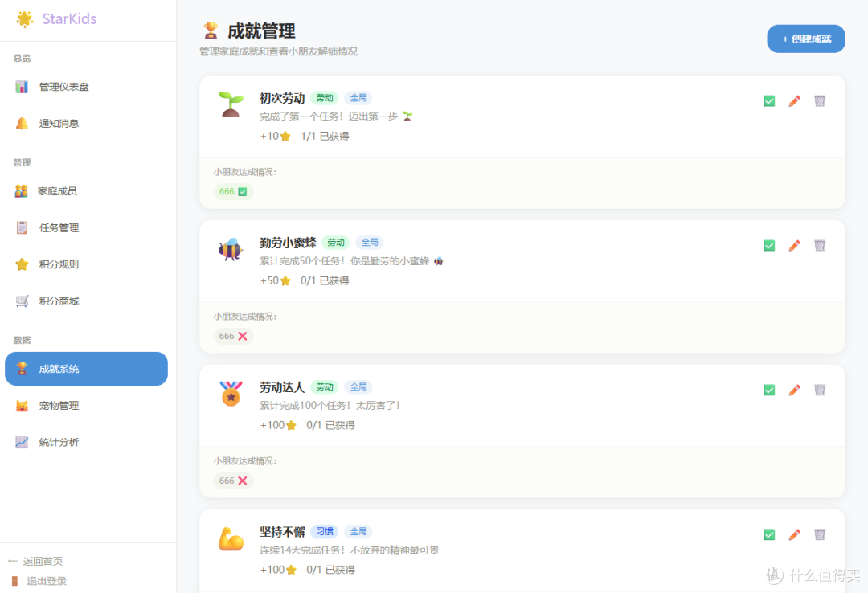Click child 666 completed chip under 初次劳动

[233, 191]
